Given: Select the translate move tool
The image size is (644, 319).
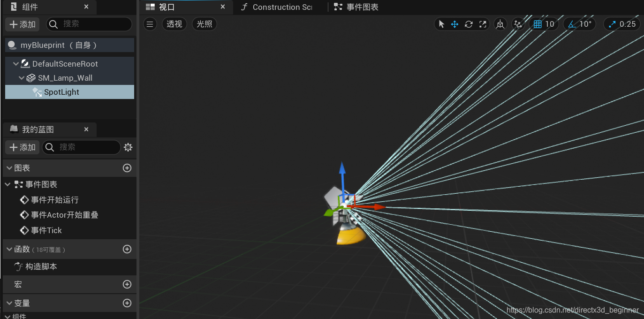Looking at the screenshot, I should (x=455, y=24).
